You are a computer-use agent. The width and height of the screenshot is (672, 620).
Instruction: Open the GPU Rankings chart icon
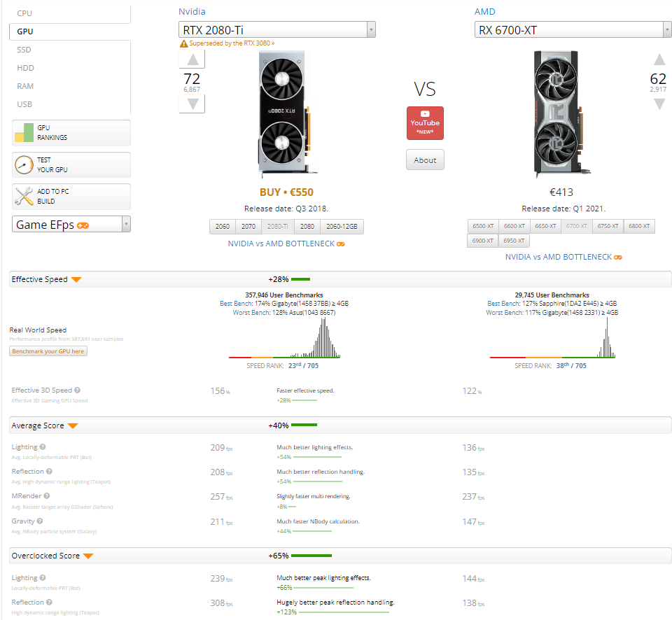point(24,132)
